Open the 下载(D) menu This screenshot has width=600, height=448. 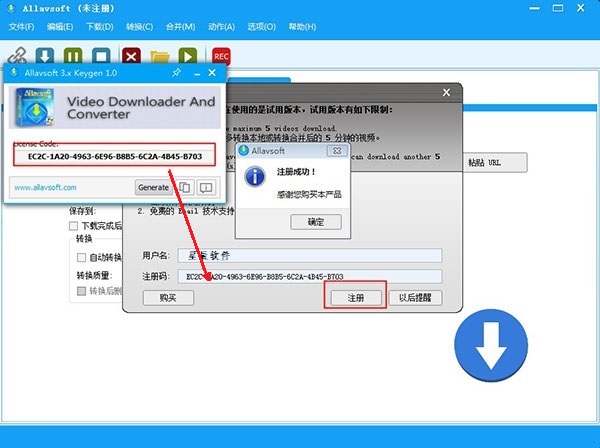[x=99, y=27]
